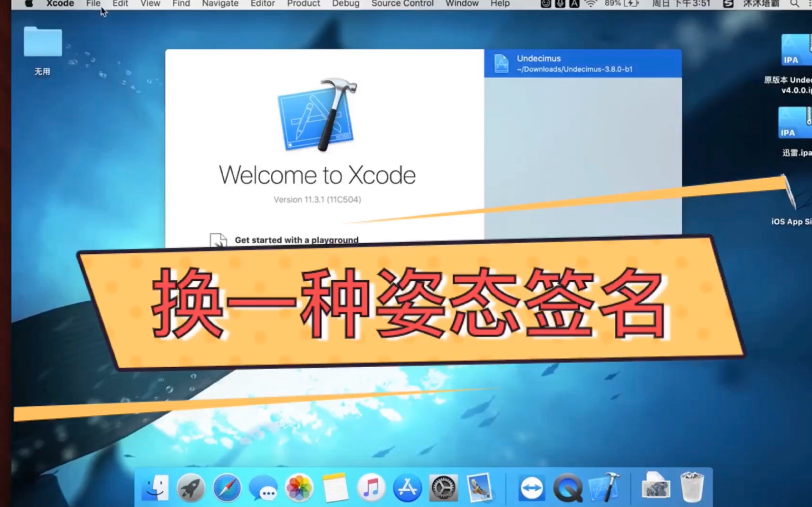The width and height of the screenshot is (812, 507).
Task: Click the Sogou 'S' icon in the menu bar
Action: [x=728, y=3]
